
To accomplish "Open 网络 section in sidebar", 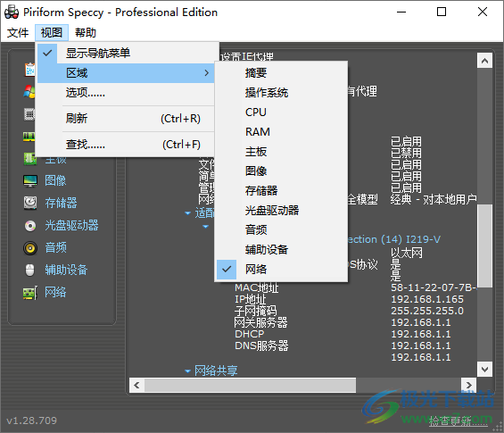I will (55, 292).
